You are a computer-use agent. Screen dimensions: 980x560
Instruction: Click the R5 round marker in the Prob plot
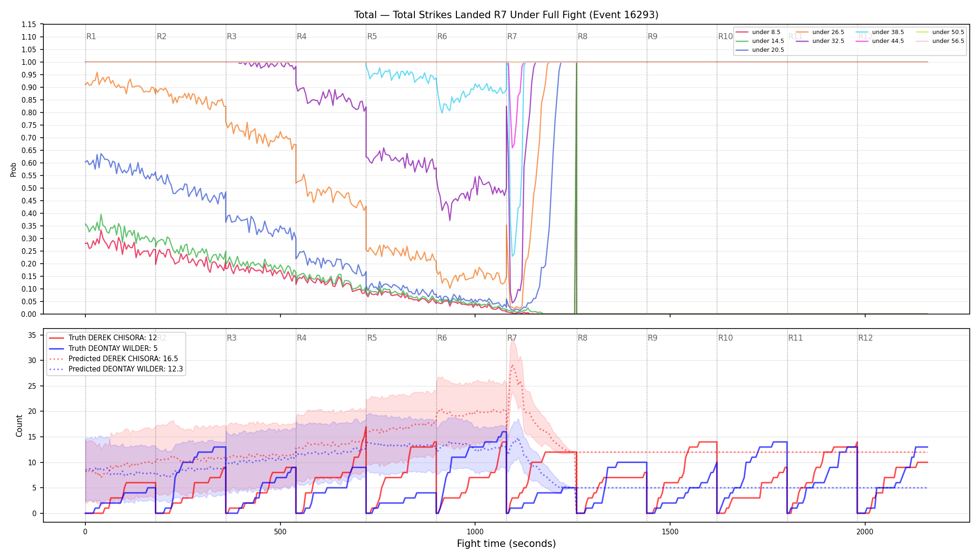tap(372, 36)
